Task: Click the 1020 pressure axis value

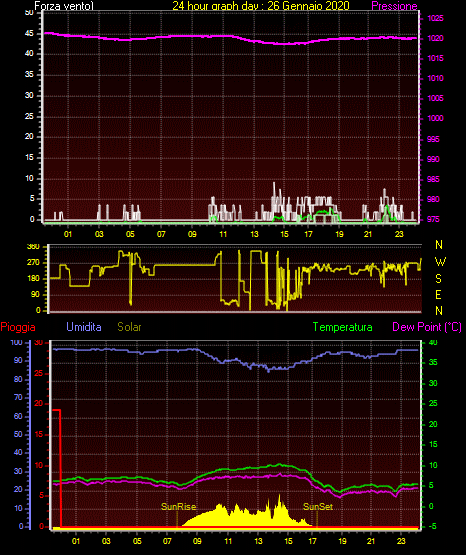Action: click(435, 38)
